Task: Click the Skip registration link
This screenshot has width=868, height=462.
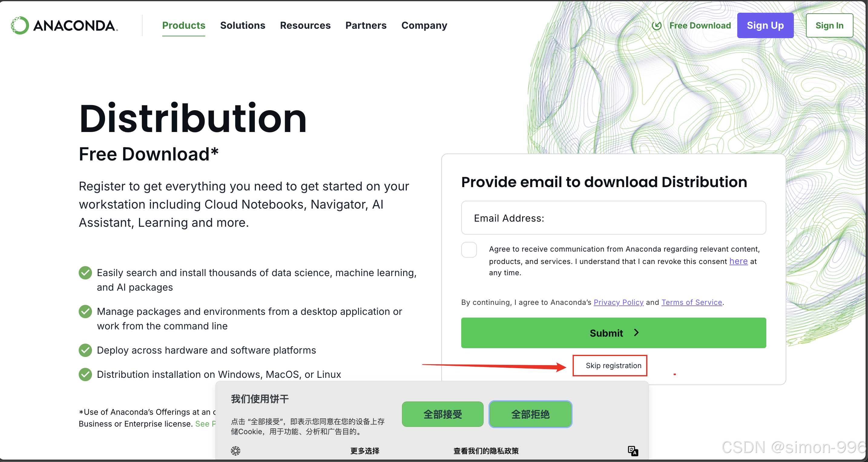Action: tap(613, 366)
